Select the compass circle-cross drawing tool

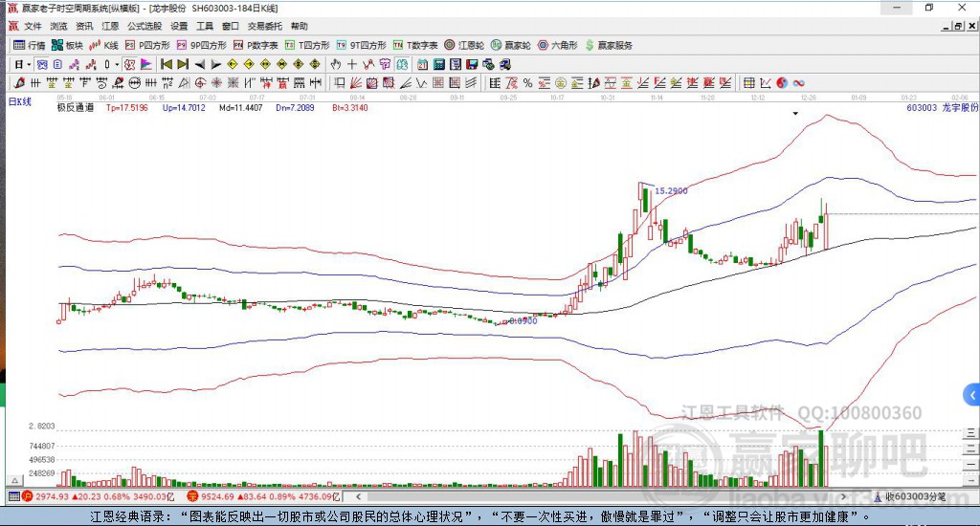coord(199,83)
